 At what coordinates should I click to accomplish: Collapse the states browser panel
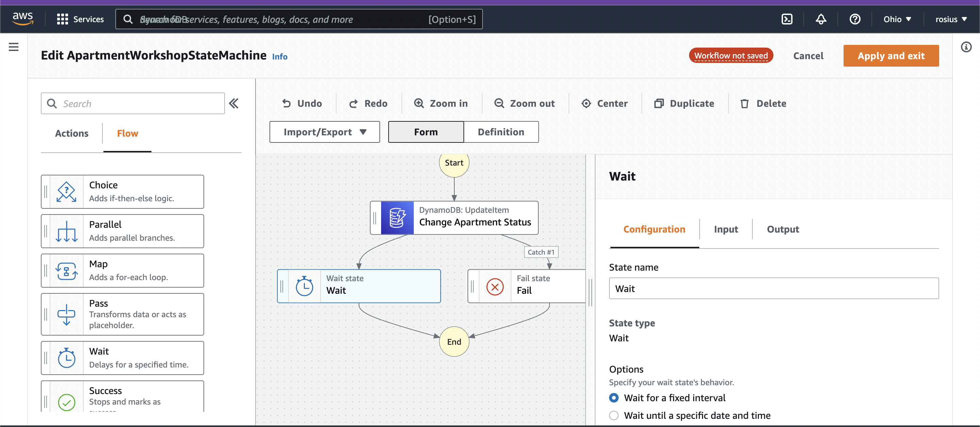tap(233, 103)
